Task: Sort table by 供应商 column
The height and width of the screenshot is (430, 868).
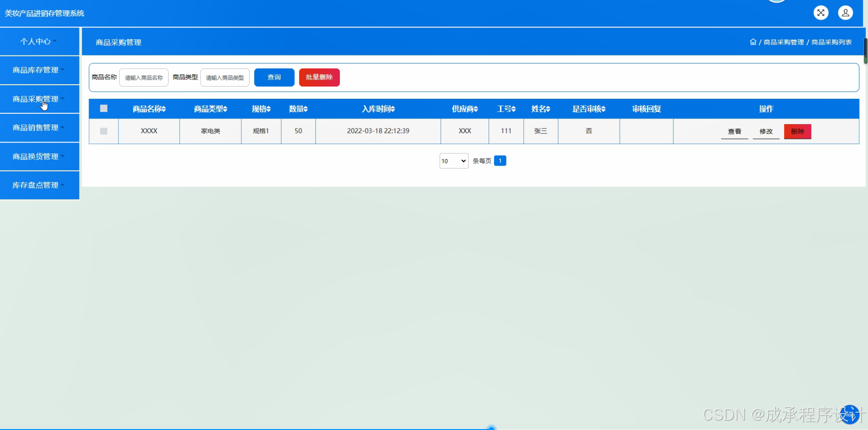Action: [x=465, y=109]
